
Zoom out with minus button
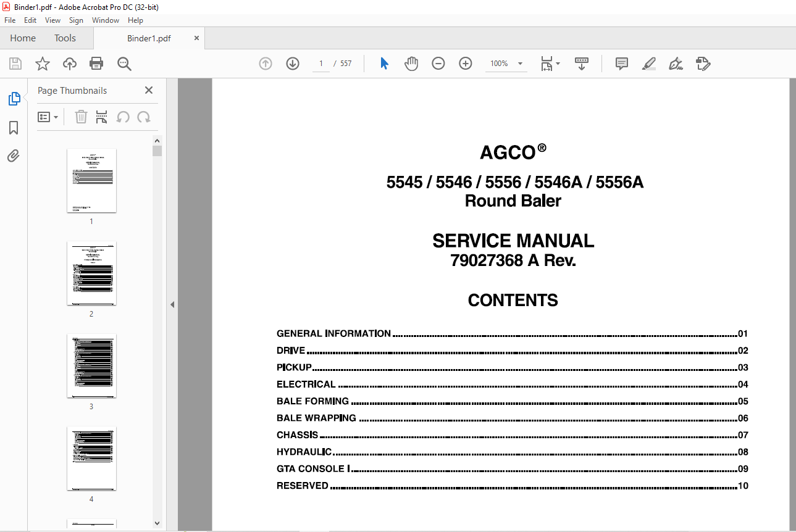tap(438, 64)
